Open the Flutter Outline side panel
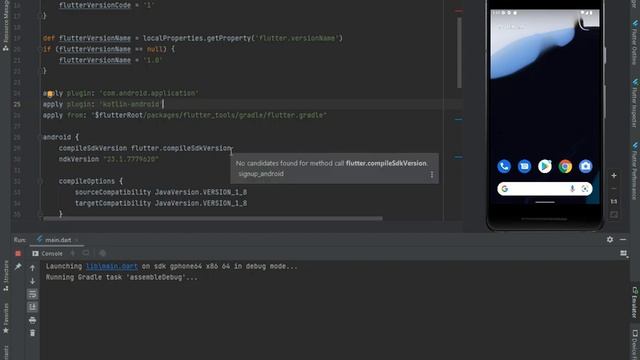 click(x=635, y=43)
